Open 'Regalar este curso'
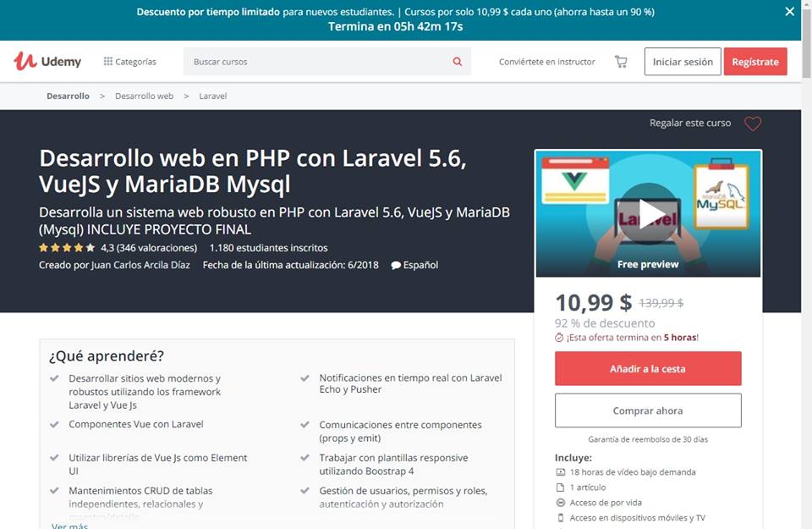The width and height of the screenshot is (812, 529). point(689,124)
